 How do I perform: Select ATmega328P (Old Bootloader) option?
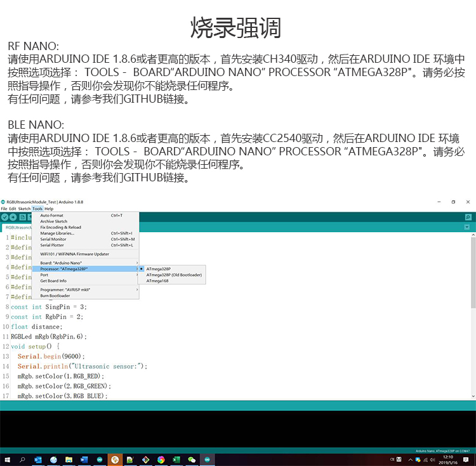coord(173,275)
